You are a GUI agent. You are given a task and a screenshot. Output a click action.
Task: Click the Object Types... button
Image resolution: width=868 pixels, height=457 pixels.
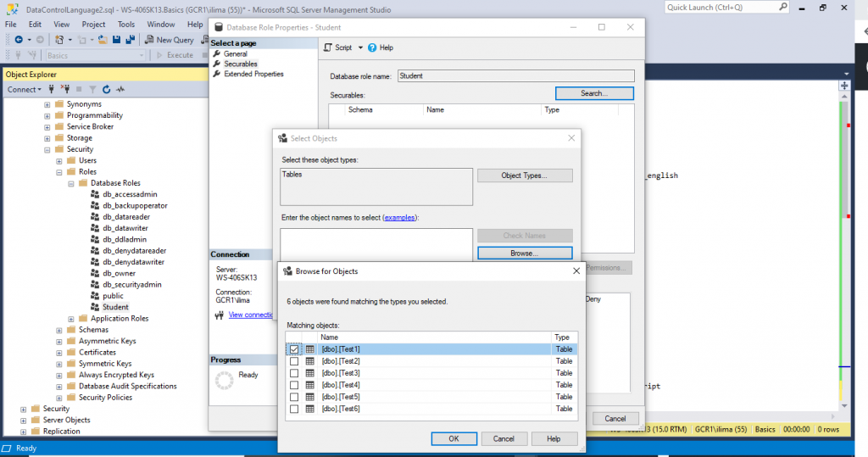[525, 176]
